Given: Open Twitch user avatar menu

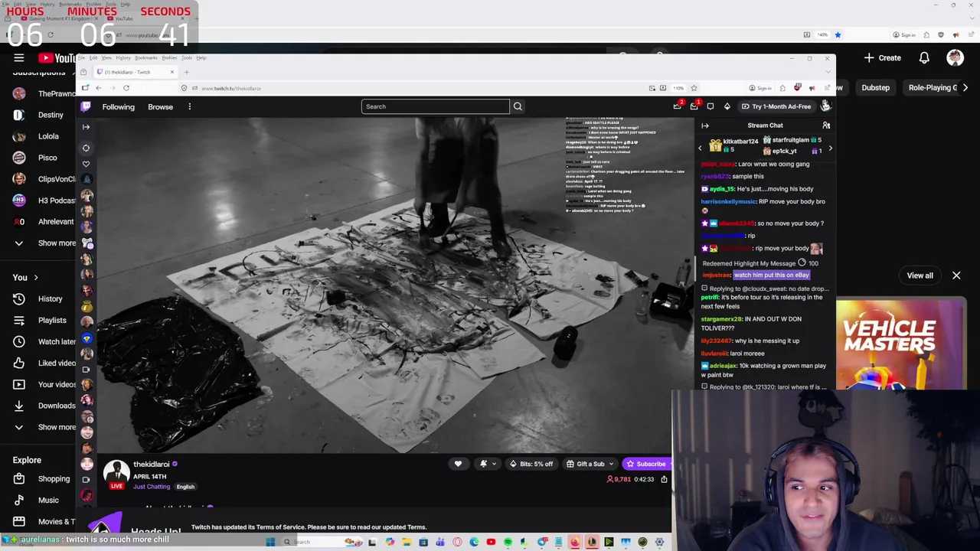Looking at the screenshot, I should coord(825,106).
